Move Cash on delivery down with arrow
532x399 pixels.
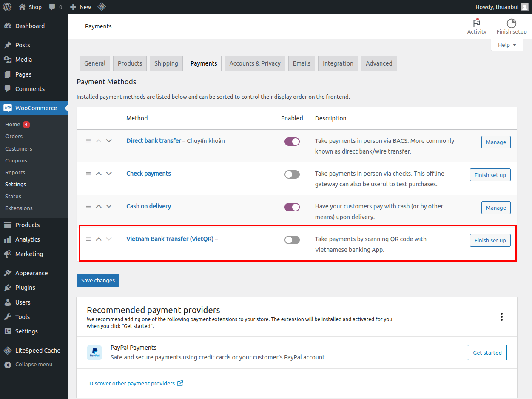coord(109,206)
